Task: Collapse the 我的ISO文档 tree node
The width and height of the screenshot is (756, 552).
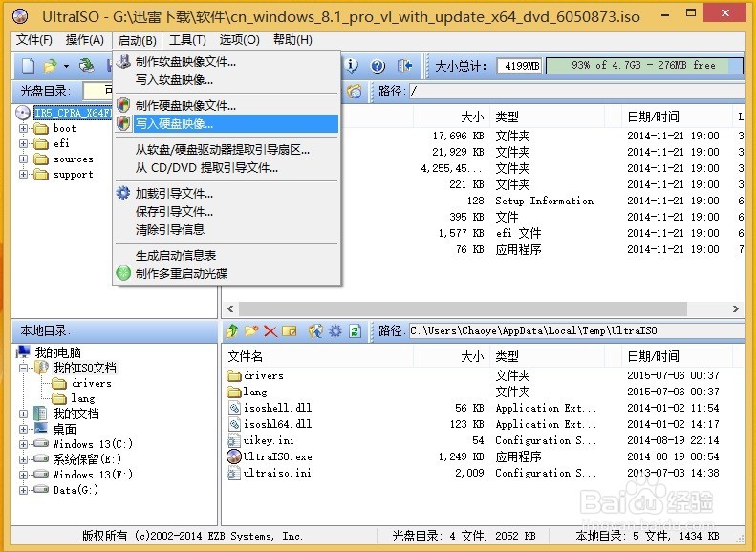Action: click(23, 368)
